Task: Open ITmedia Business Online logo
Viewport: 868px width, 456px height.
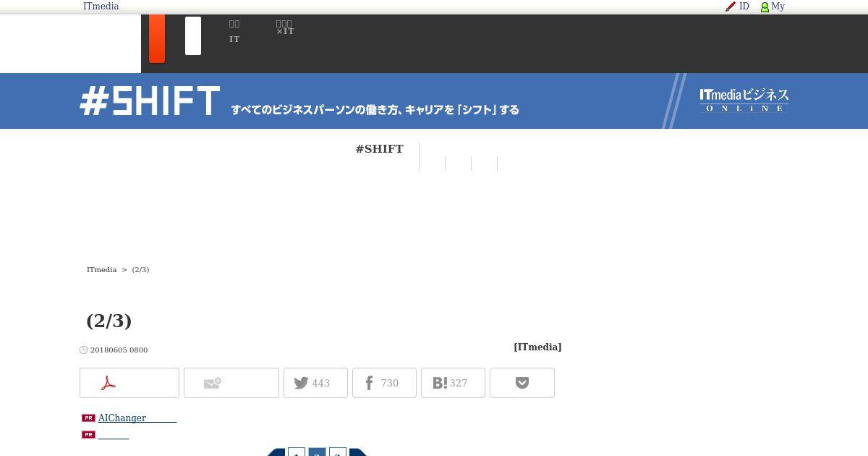Action: click(x=744, y=100)
